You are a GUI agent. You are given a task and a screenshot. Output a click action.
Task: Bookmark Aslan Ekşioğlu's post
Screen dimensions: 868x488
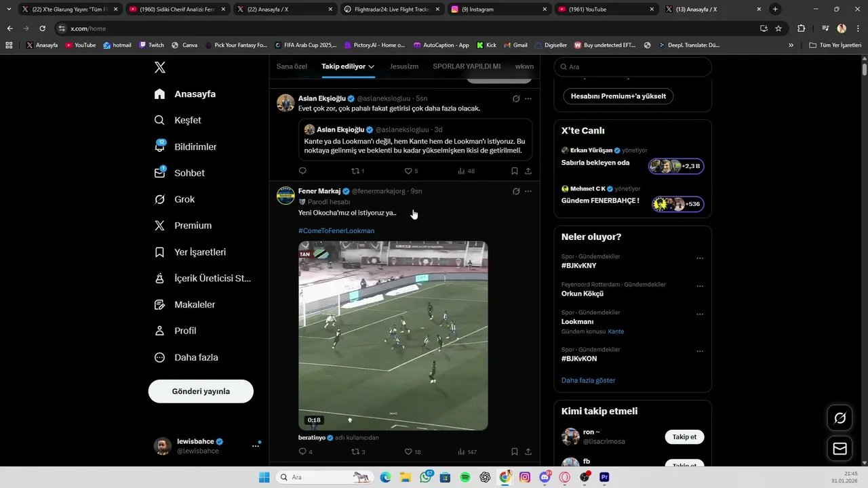[x=515, y=171]
